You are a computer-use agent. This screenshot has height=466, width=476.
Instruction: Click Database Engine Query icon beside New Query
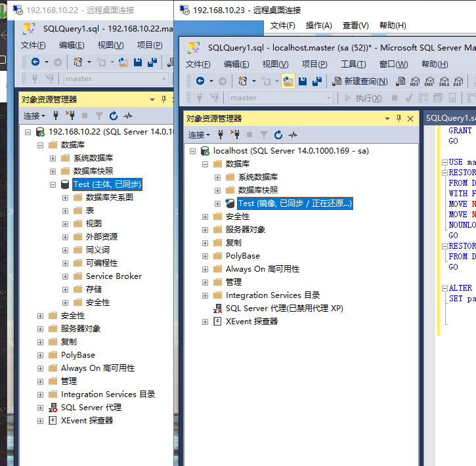click(400, 81)
